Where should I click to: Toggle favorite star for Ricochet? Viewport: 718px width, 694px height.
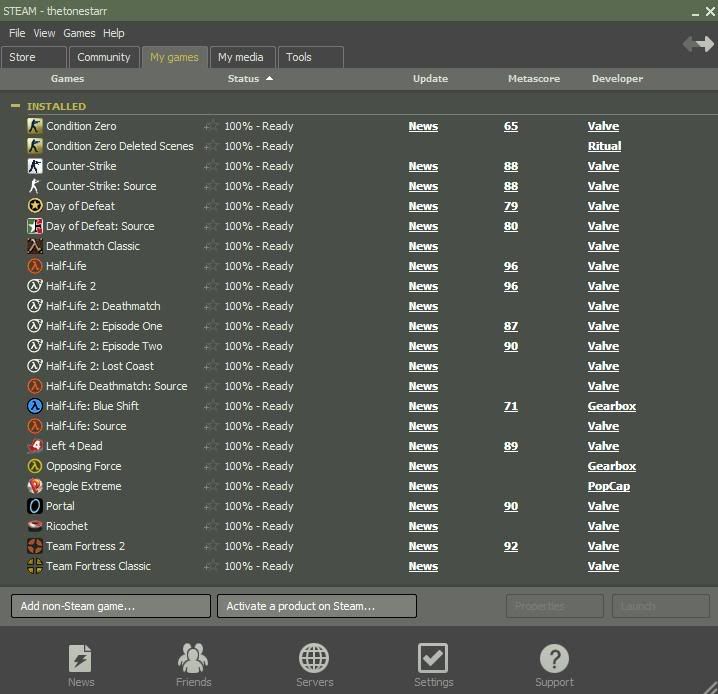(x=212, y=526)
